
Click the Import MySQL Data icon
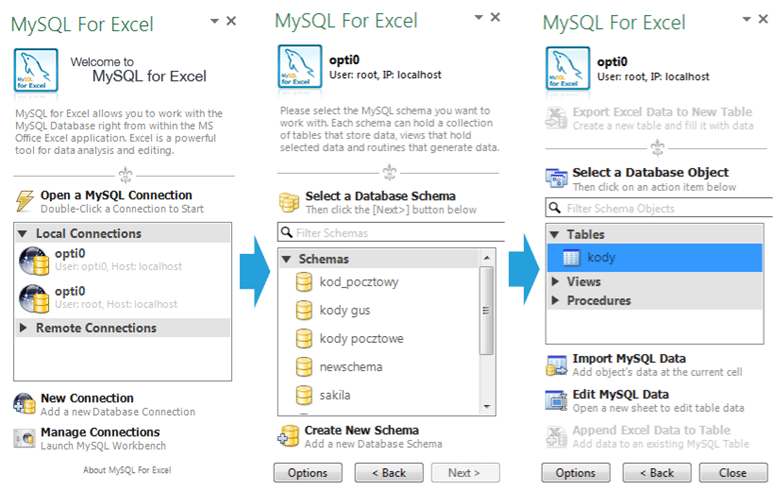point(557,365)
